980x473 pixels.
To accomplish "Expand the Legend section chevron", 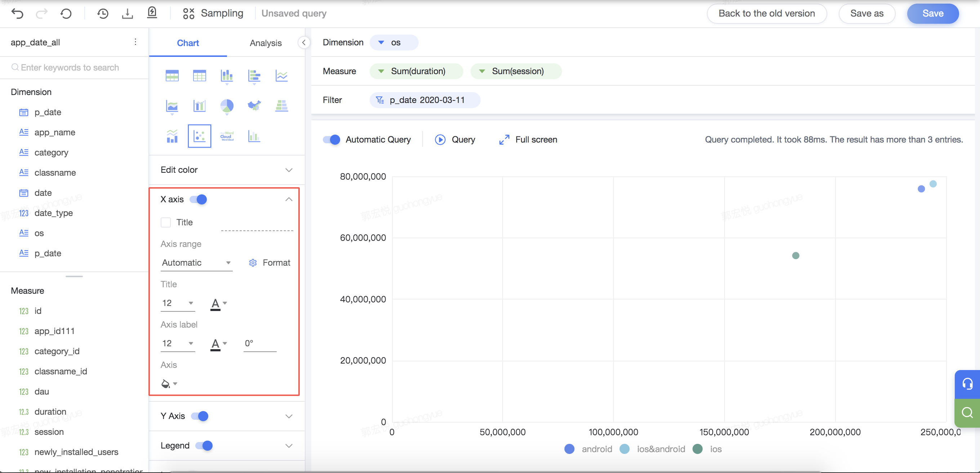I will coord(289,445).
